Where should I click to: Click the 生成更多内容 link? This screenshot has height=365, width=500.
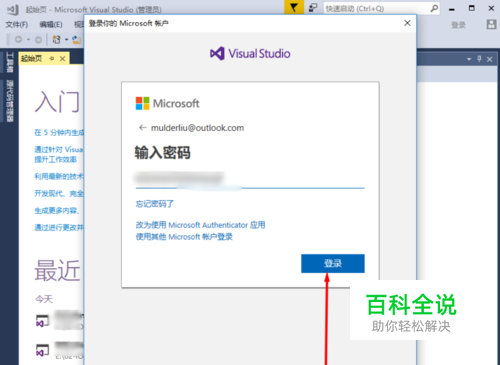57,210
